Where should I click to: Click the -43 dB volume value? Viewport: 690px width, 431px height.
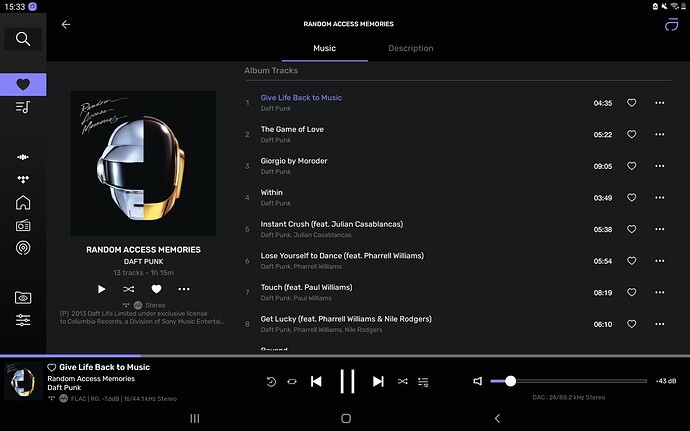[665, 381]
